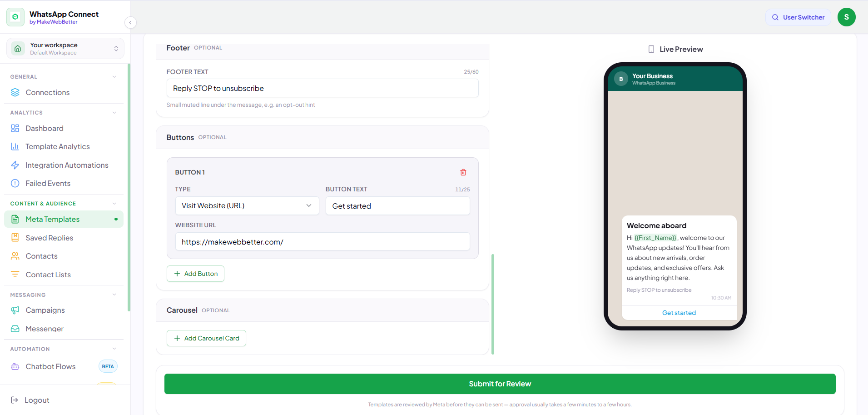Screen dimensions: 868x415
Task: Open Saved Replies text link
Action: point(50,238)
